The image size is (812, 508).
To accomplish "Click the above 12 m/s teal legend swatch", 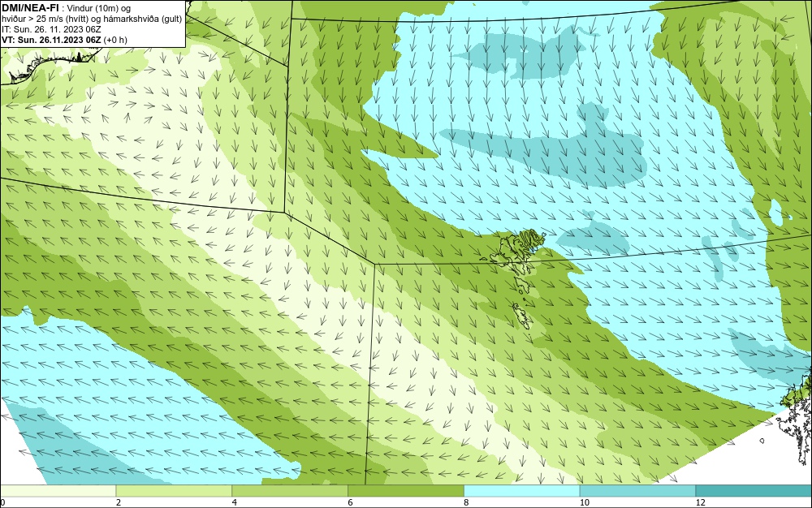I will click(754, 491).
